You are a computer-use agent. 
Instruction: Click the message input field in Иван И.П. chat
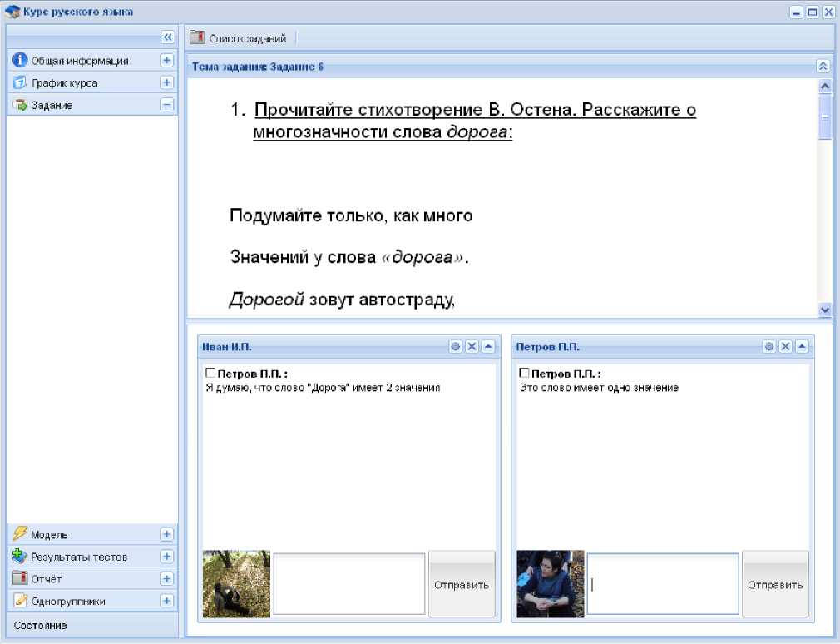(x=349, y=583)
